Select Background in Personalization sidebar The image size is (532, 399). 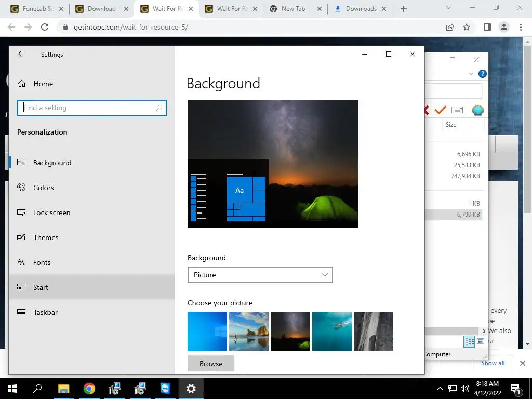click(x=91, y=163)
